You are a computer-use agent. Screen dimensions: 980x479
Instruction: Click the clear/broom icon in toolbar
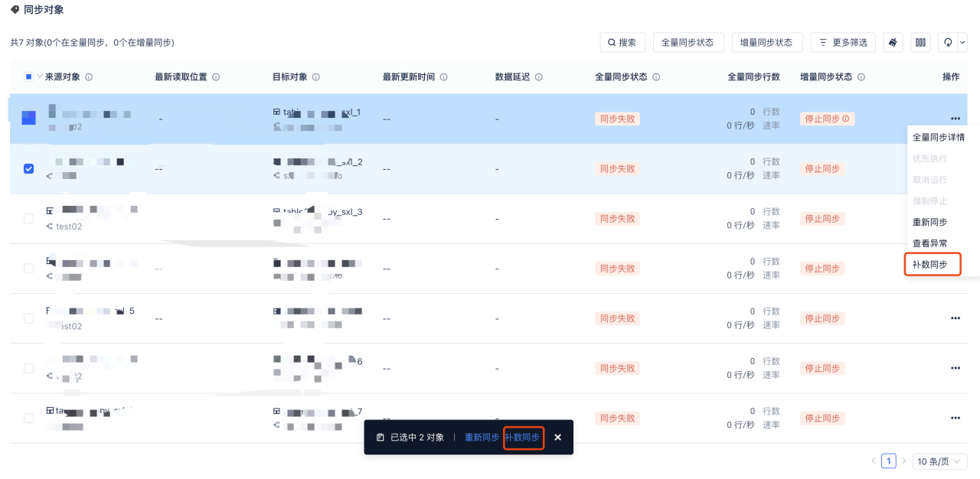(x=893, y=43)
